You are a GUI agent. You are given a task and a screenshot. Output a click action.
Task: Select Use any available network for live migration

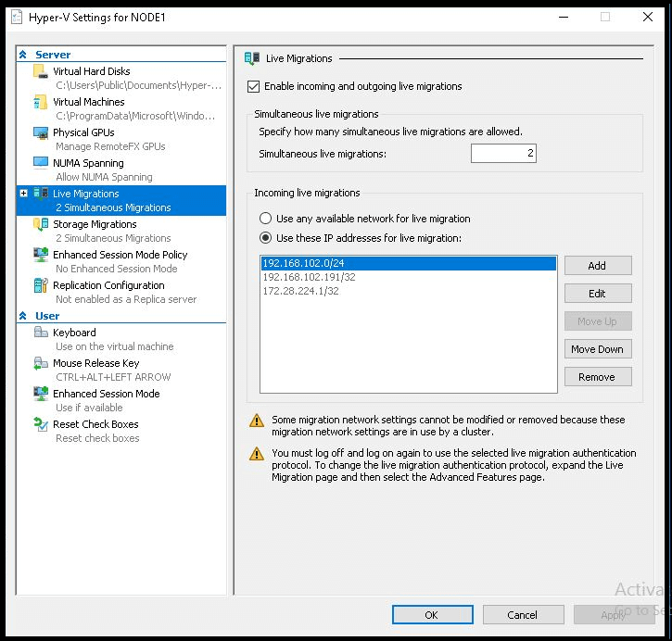tap(265, 219)
